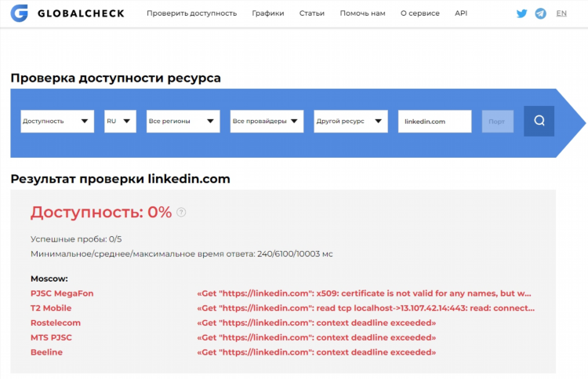Viewport: 588px width, 379px height.
Task: Click the GLOBALCHECK site name
Action: point(81,13)
